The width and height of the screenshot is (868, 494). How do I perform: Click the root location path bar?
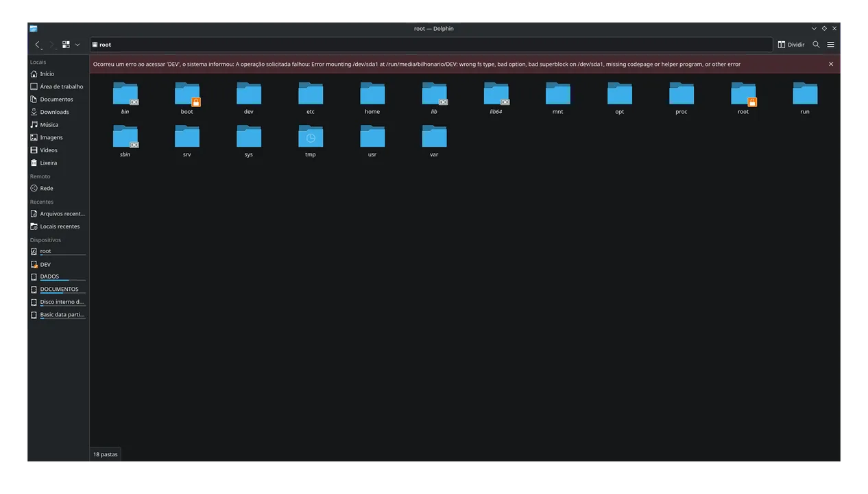[x=431, y=45]
